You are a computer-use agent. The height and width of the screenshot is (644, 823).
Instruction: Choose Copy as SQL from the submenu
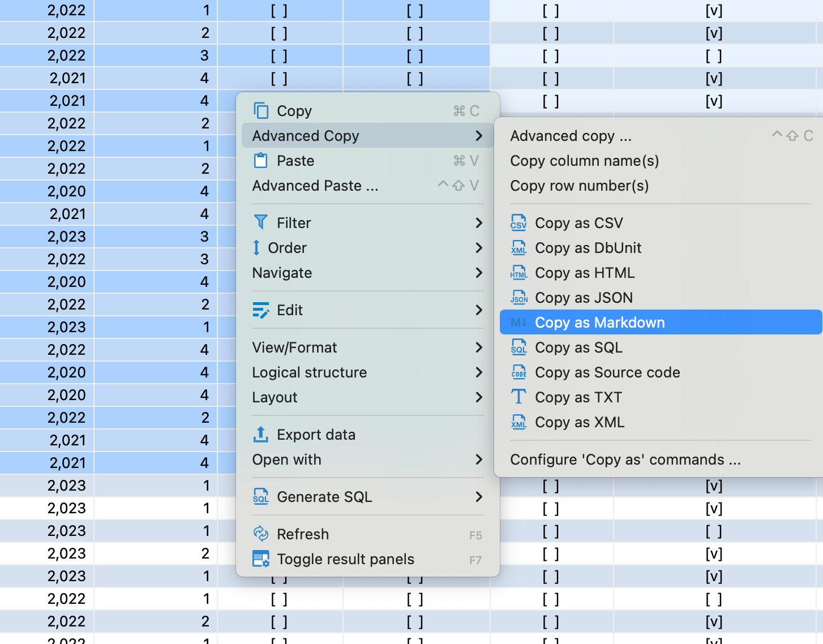tap(578, 347)
